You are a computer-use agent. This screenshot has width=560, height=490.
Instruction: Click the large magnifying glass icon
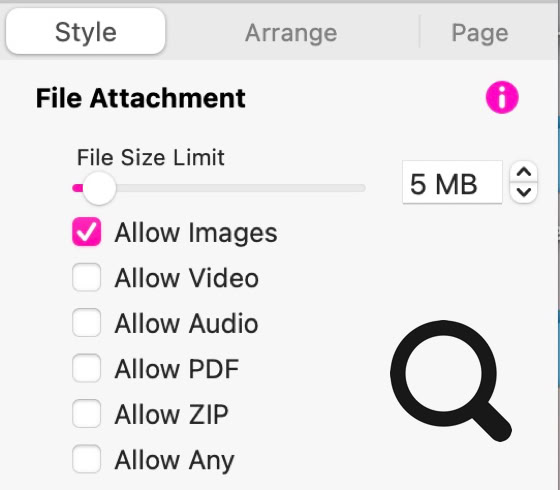coord(451,381)
